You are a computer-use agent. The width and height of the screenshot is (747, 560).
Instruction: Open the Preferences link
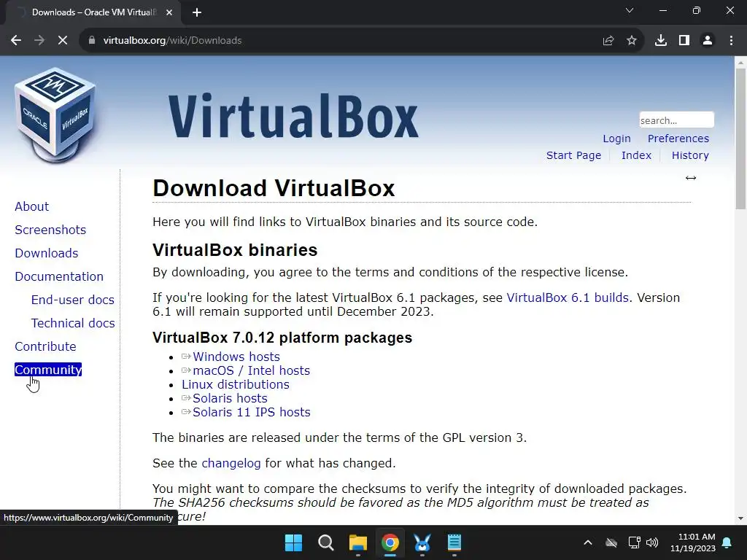678,139
